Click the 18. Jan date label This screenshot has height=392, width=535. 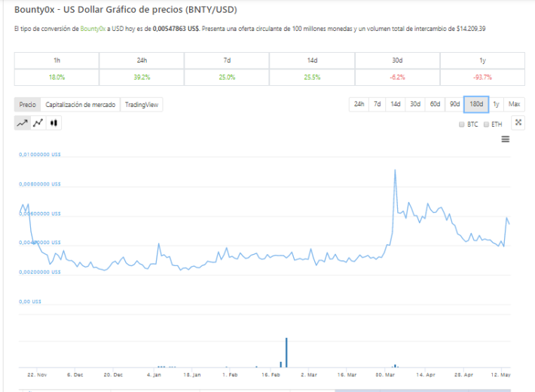(192, 375)
